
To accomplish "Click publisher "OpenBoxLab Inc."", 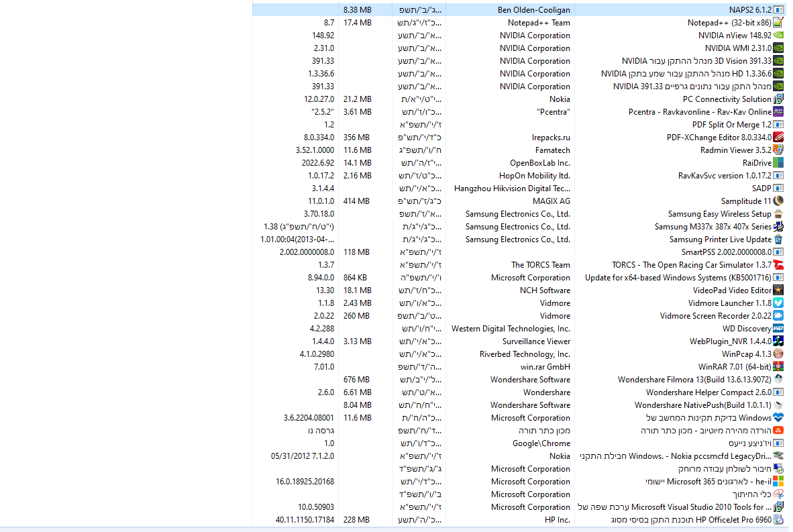I will (539, 163).
